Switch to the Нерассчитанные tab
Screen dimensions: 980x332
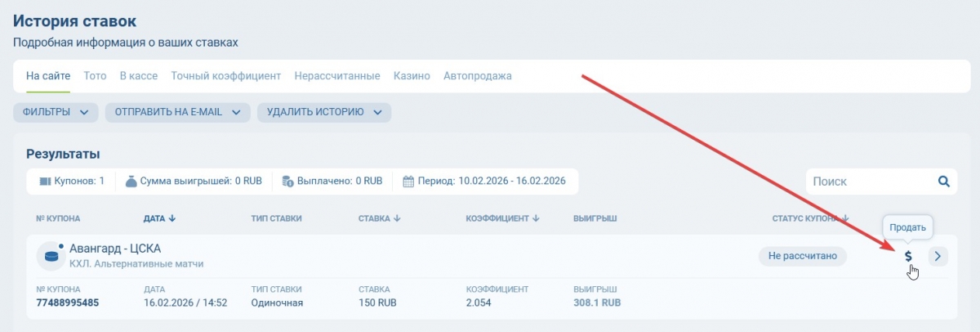[337, 76]
